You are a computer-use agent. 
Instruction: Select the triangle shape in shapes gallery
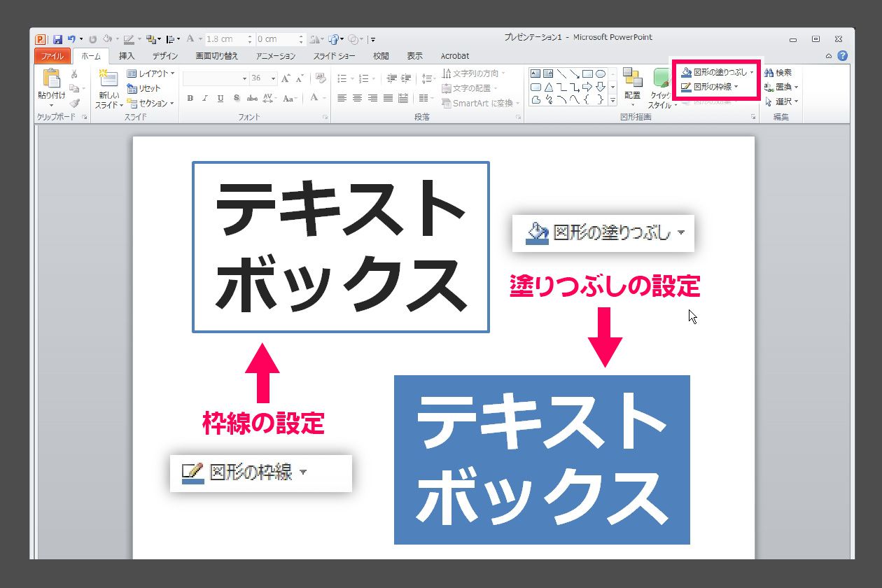549,87
